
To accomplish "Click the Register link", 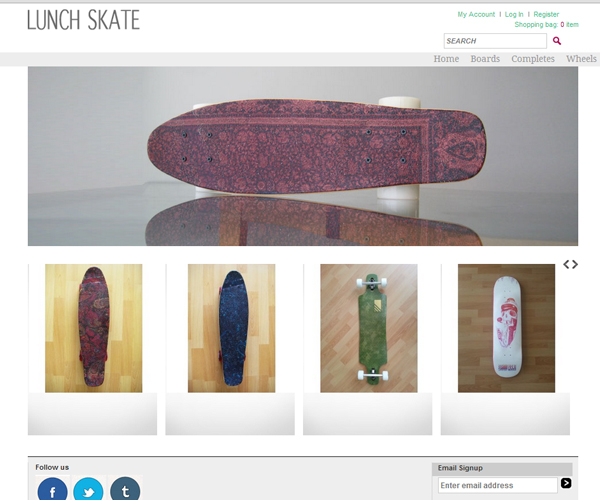I will pos(546,14).
